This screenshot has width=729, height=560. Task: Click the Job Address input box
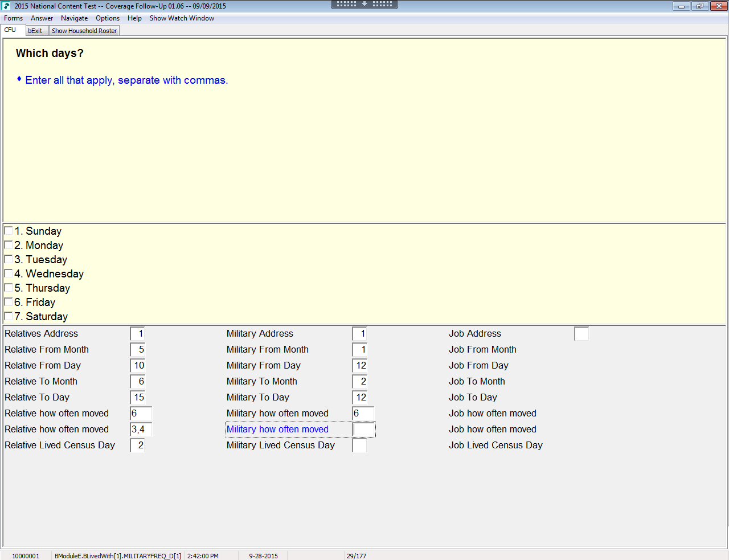click(581, 334)
